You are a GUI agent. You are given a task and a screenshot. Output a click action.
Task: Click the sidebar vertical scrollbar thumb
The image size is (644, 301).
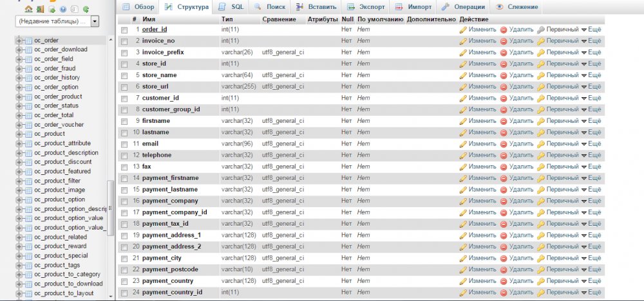tap(111, 208)
